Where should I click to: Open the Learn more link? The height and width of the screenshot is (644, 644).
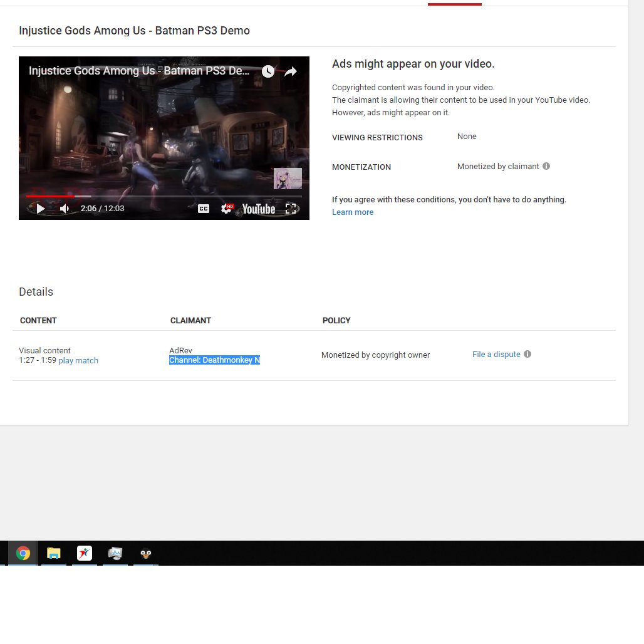click(x=353, y=212)
